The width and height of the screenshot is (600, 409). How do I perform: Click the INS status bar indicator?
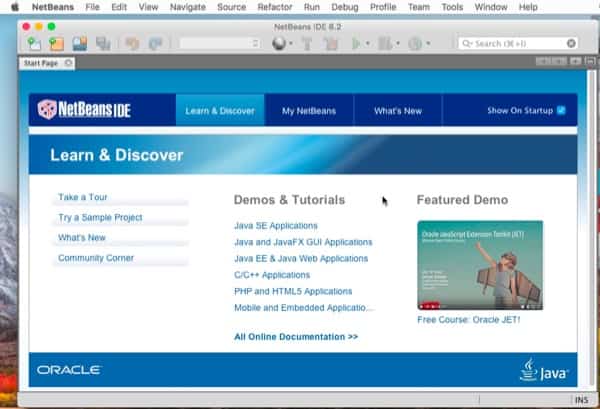581,400
